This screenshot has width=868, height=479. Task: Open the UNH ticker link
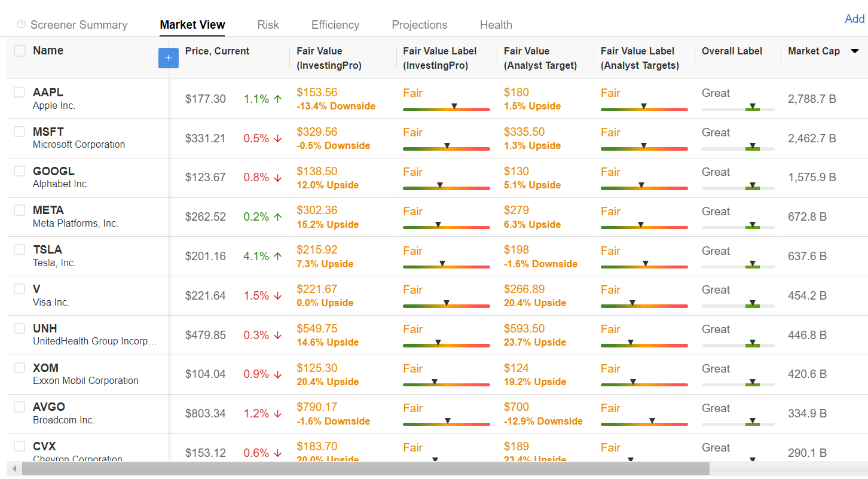45,328
